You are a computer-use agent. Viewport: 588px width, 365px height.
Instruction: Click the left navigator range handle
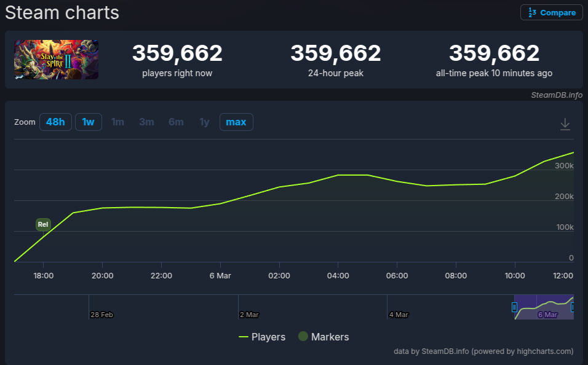coord(515,307)
